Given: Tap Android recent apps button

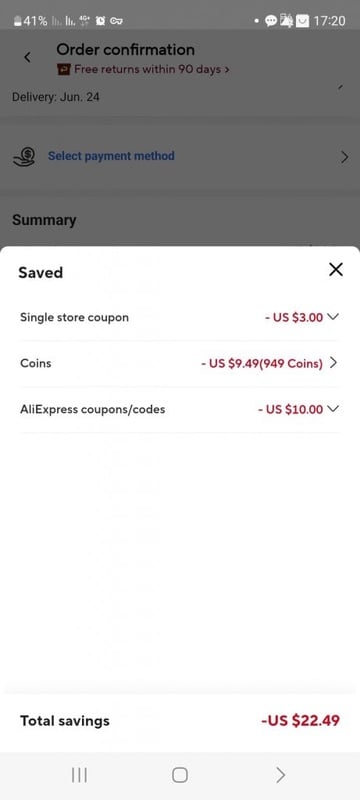Looking at the screenshot, I should tap(79, 776).
